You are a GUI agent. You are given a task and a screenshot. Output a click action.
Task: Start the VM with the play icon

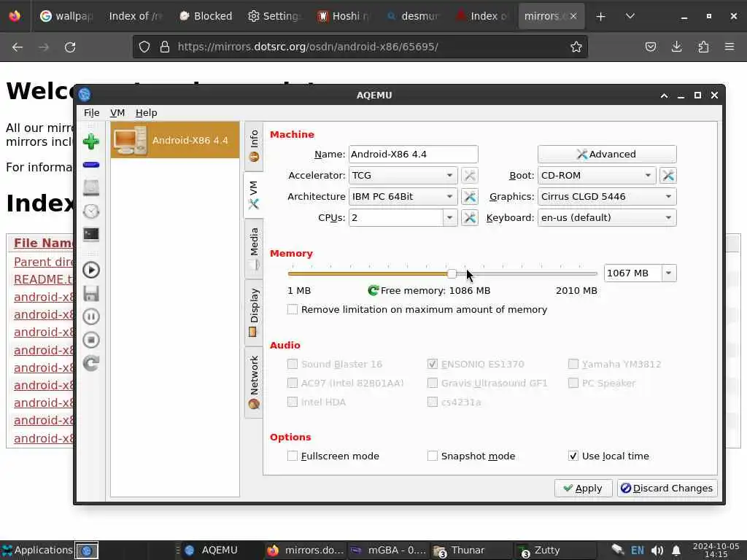91,270
